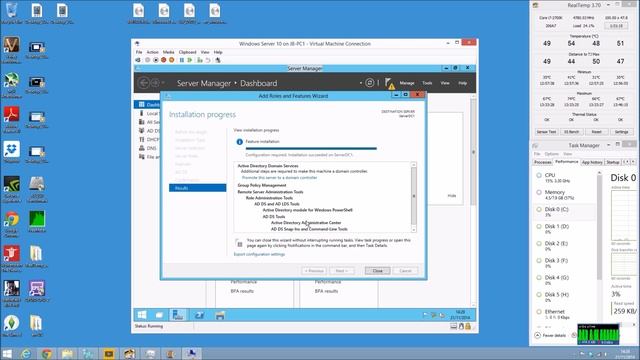Viewport: 640px width, 360px height.
Task: Click the clock in VM taskbar
Action: [460, 315]
